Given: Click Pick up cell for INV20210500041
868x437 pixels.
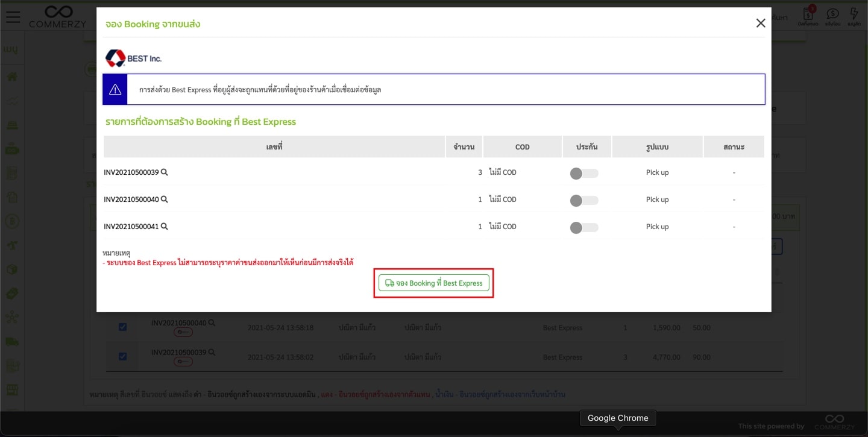Looking at the screenshot, I should click(x=657, y=227).
